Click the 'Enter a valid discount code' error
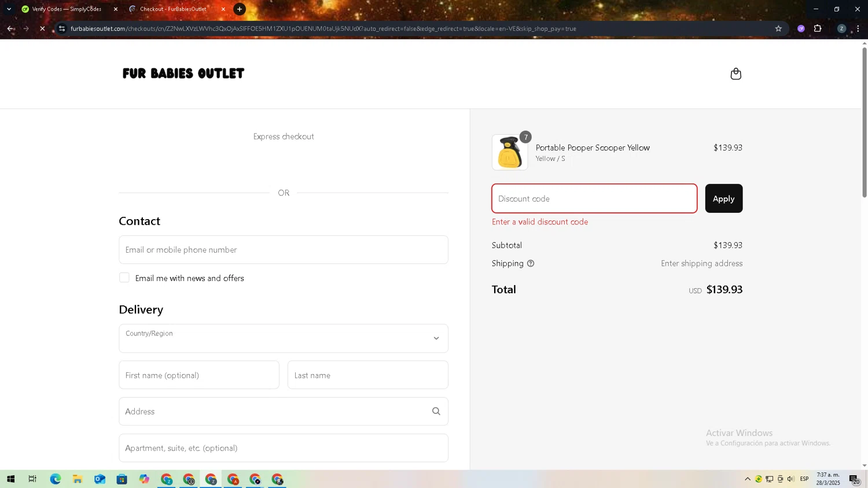This screenshot has width=868, height=488. (x=540, y=222)
